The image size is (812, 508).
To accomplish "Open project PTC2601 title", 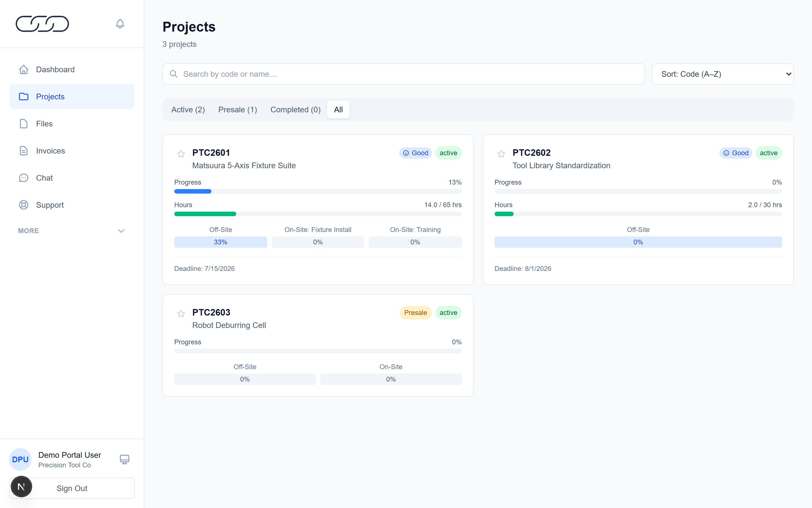I will point(211,152).
